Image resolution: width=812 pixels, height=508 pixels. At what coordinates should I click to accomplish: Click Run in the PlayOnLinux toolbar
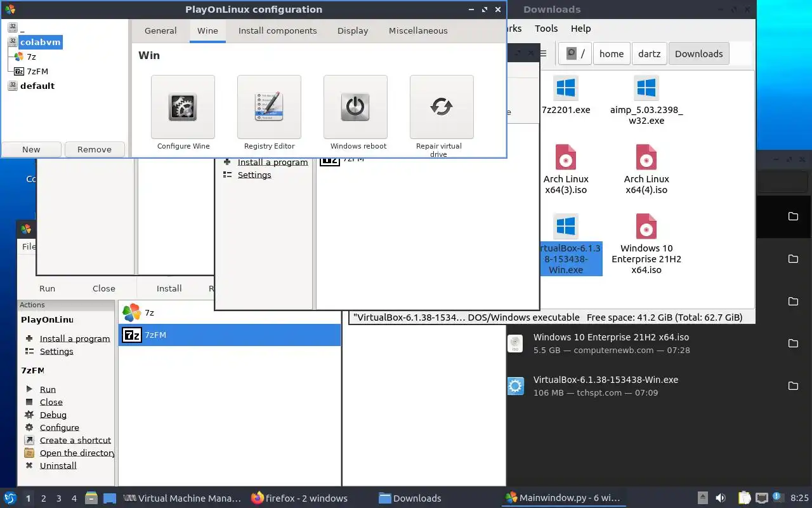coord(47,288)
